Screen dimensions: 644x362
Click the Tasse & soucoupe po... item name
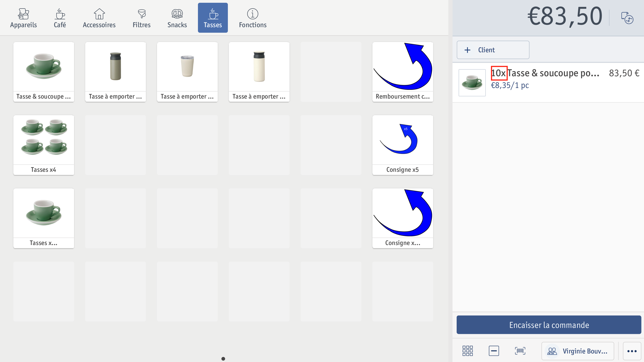(x=553, y=73)
